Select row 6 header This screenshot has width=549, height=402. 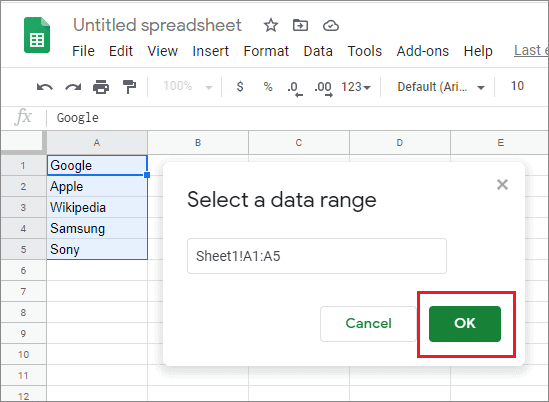coord(23,270)
